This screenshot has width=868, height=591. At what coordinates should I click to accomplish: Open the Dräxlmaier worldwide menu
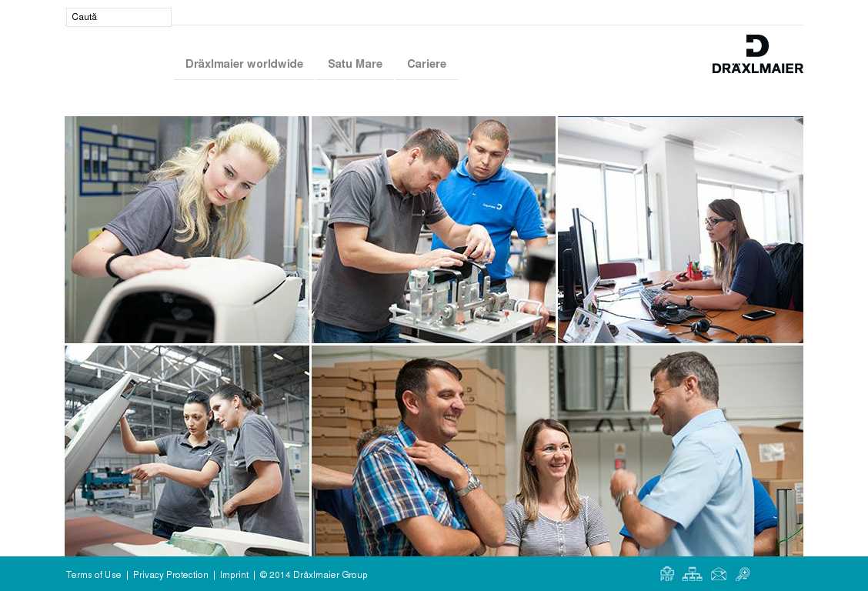coord(244,64)
